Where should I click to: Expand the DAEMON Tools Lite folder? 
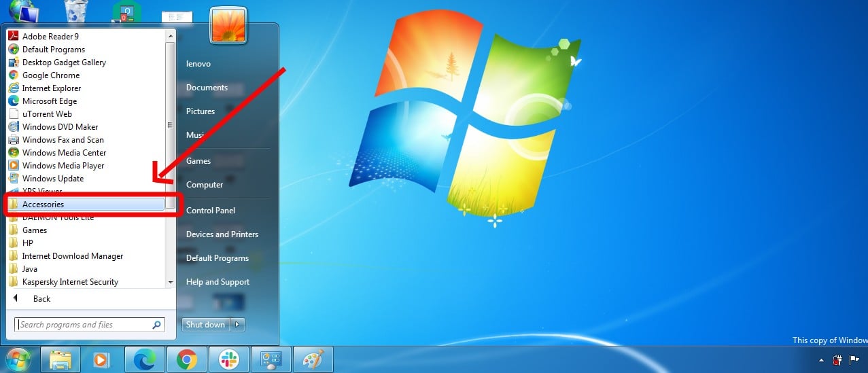coord(58,217)
